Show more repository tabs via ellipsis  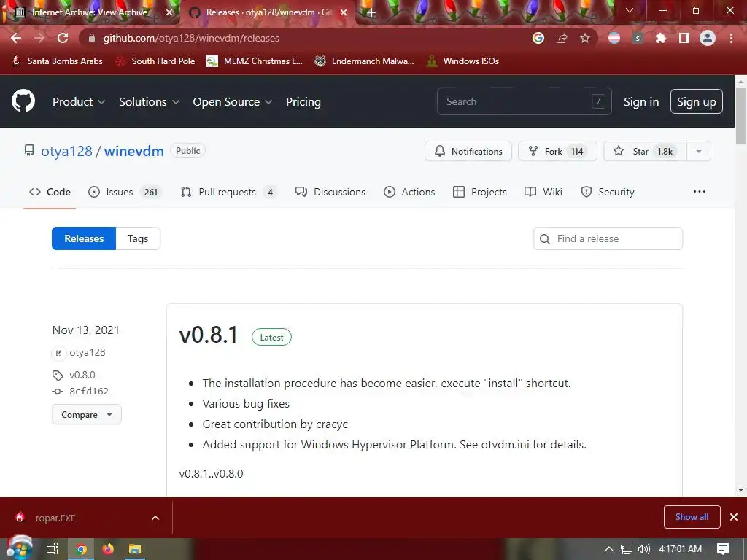point(700,192)
